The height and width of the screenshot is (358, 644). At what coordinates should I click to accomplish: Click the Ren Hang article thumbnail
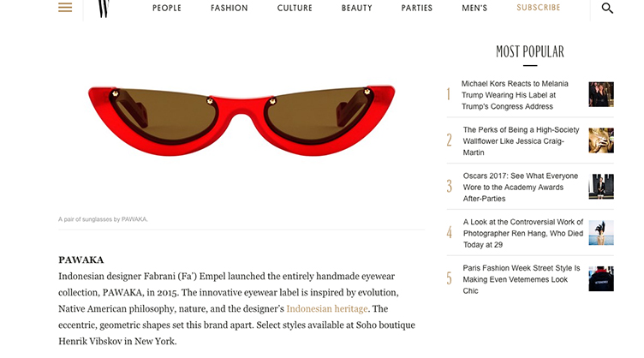tap(601, 232)
